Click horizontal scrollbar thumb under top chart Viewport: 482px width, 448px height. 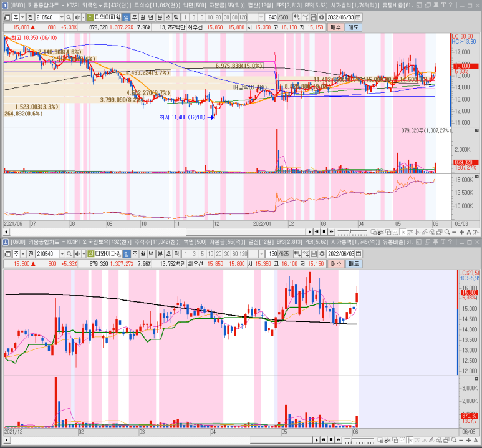point(246,231)
